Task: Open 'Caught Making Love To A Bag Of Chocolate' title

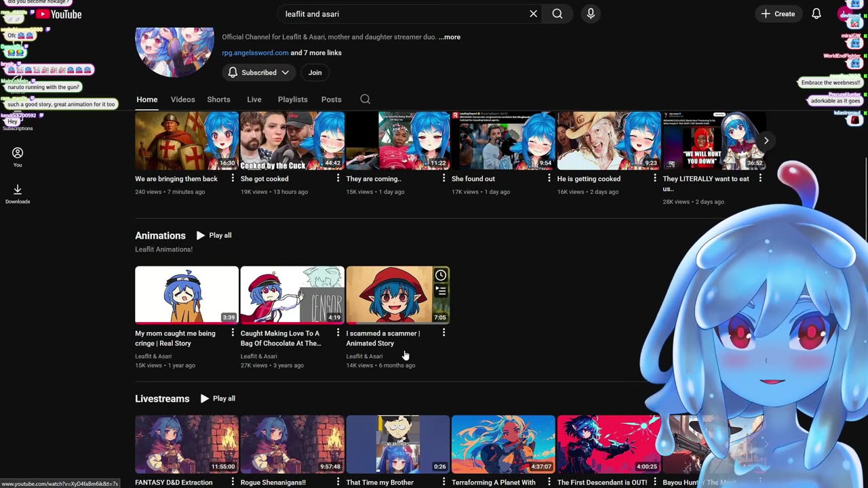Action: tap(281, 338)
